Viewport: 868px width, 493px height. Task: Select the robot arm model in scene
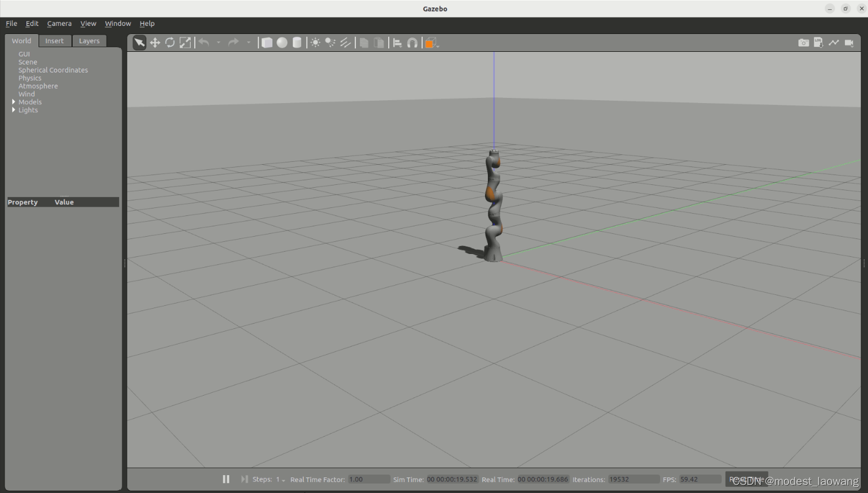coord(494,207)
